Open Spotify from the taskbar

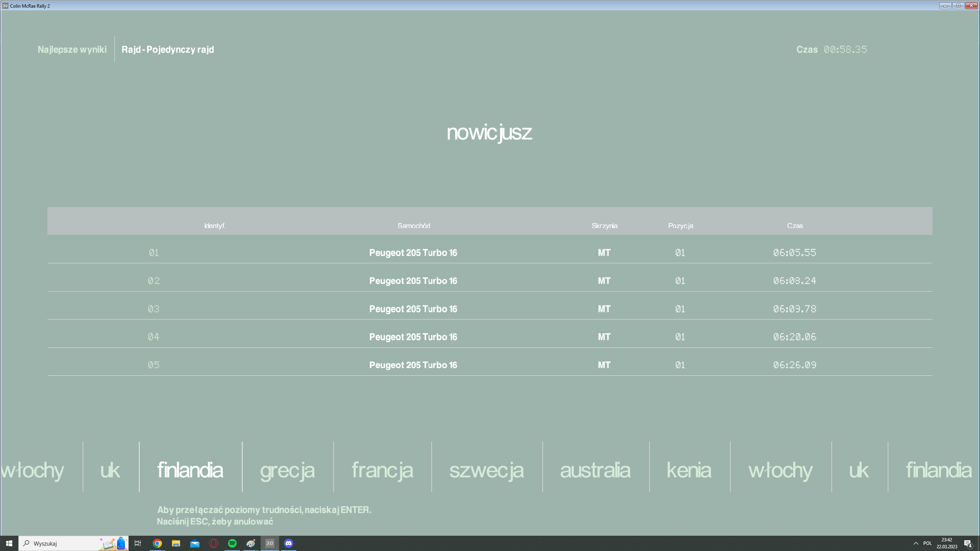coord(232,543)
